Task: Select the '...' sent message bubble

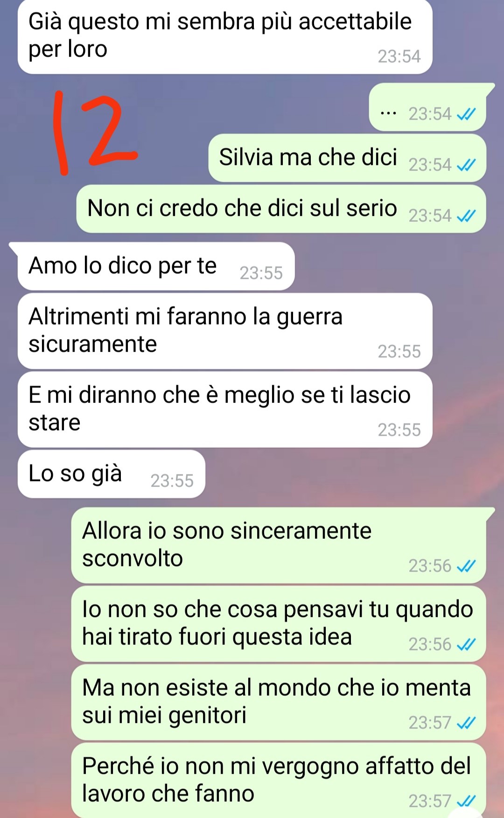Action: tap(428, 107)
